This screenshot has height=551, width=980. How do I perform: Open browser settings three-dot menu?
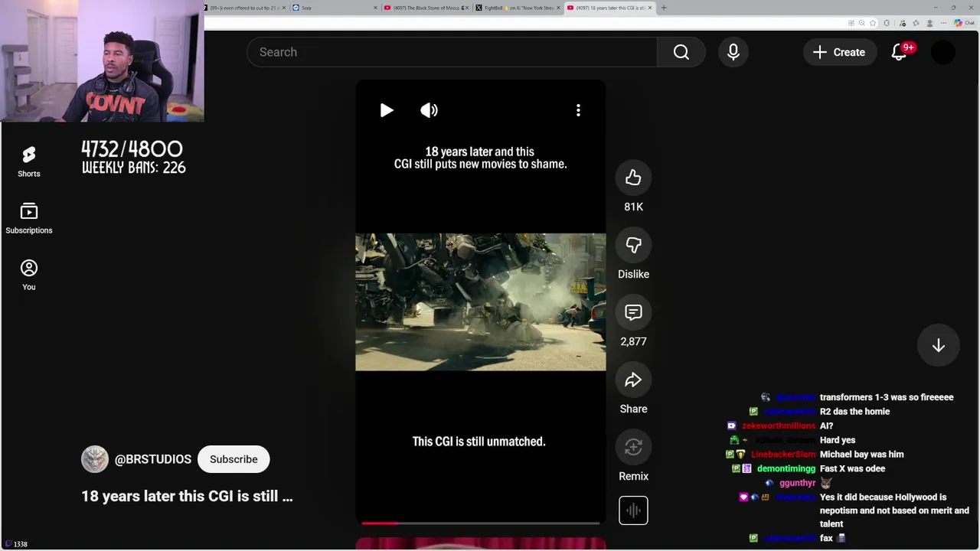[943, 23]
